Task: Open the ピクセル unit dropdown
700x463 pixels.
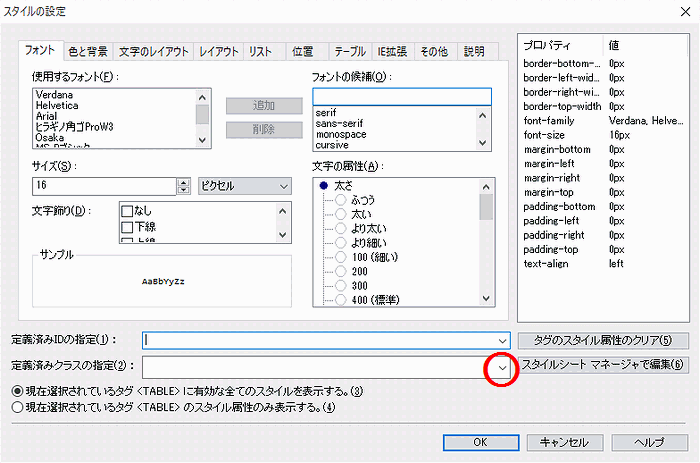Action: click(x=244, y=185)
